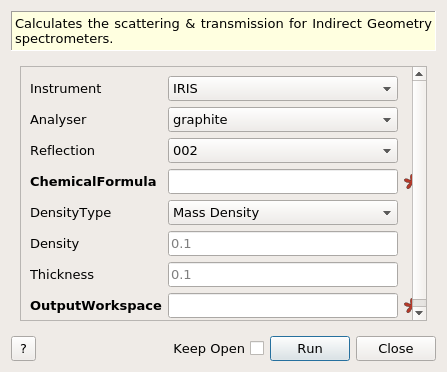Toggle the Keep Open checkbox

[257, 348]
